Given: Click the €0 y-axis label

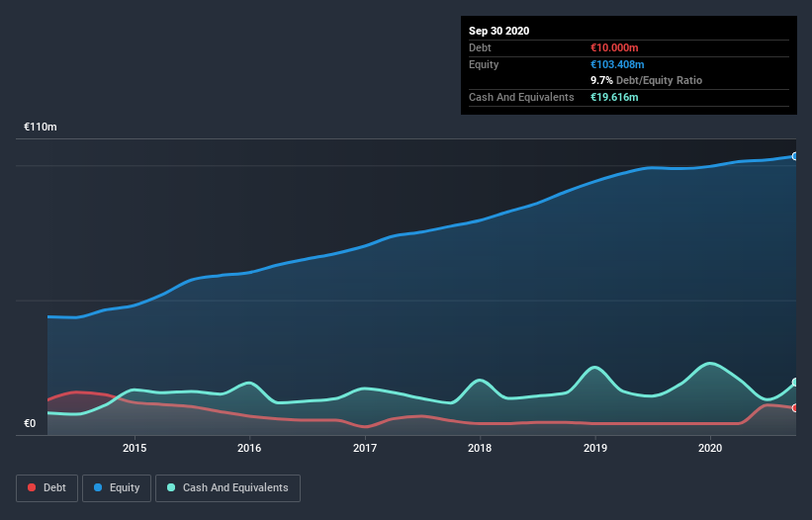Looking at the screenshot, I should tap(30, 423).
